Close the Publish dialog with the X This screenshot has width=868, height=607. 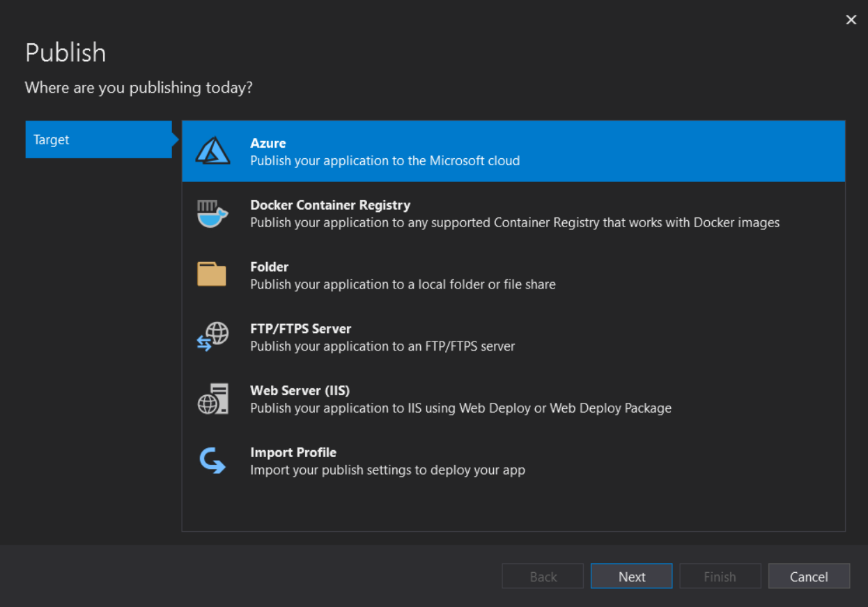click(x=851, y=20)
